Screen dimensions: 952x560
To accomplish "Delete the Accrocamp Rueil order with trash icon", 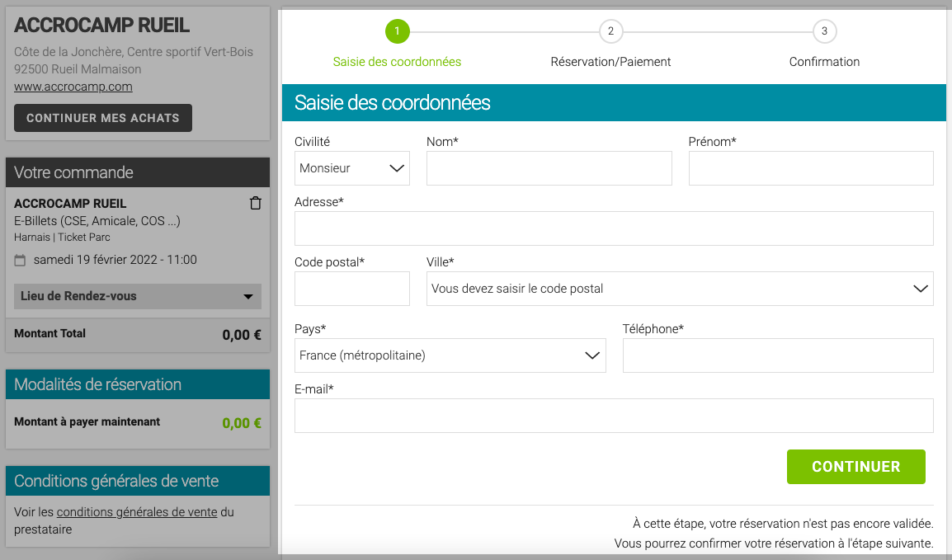I will [x=255, y=203].
